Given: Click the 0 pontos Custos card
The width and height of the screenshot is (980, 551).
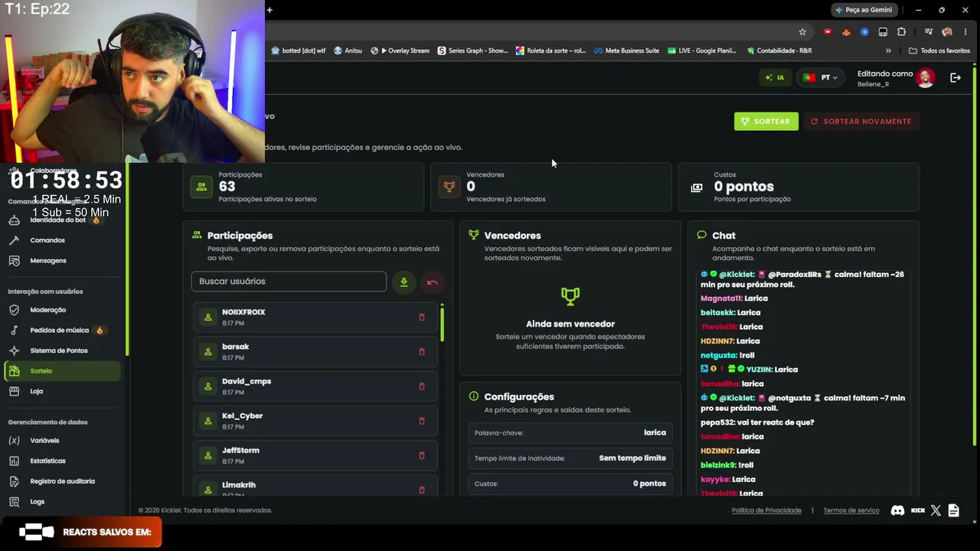Looking at the screenshot, I should tap(799, 187).
